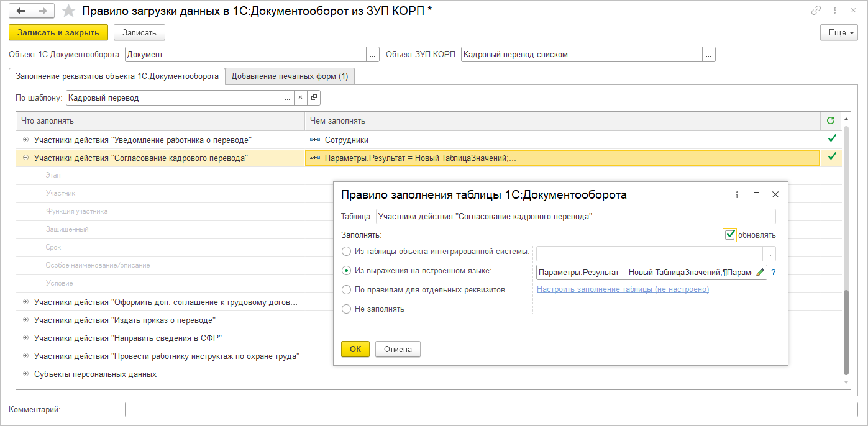Collapse Согласование кадрового перевода row

[25, 158]
